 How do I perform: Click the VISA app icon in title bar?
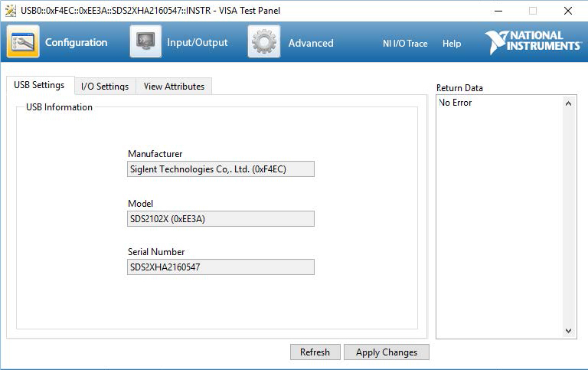coord(10,11)
